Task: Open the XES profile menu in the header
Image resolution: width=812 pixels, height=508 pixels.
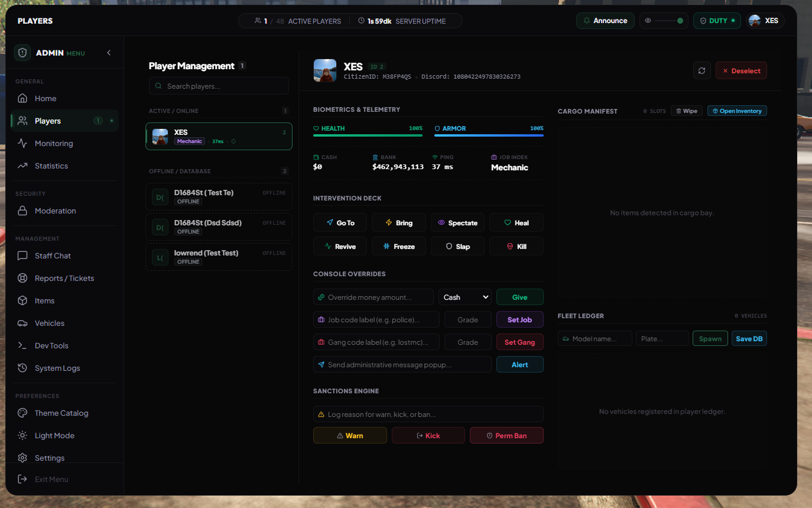Action: [x=765, y=21]
